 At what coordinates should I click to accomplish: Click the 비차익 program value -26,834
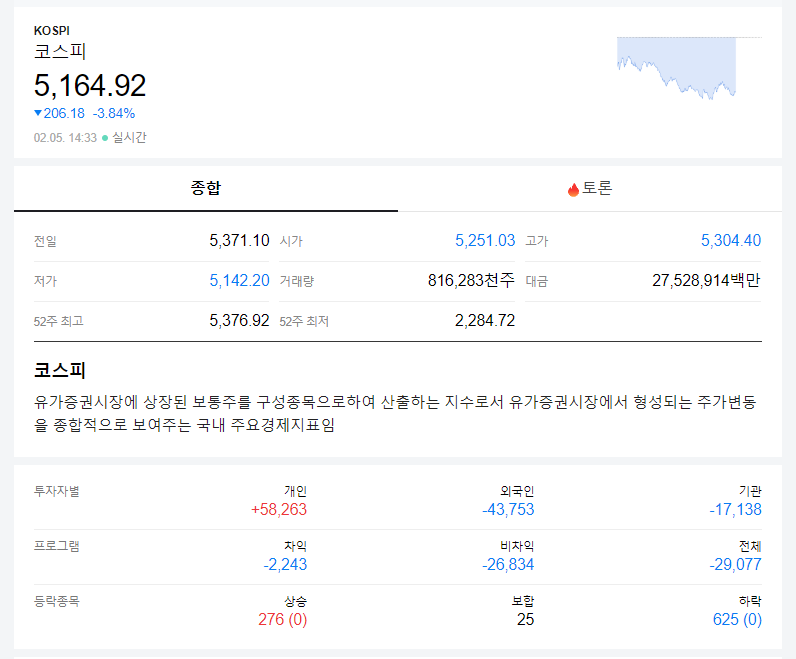point(508,564)
